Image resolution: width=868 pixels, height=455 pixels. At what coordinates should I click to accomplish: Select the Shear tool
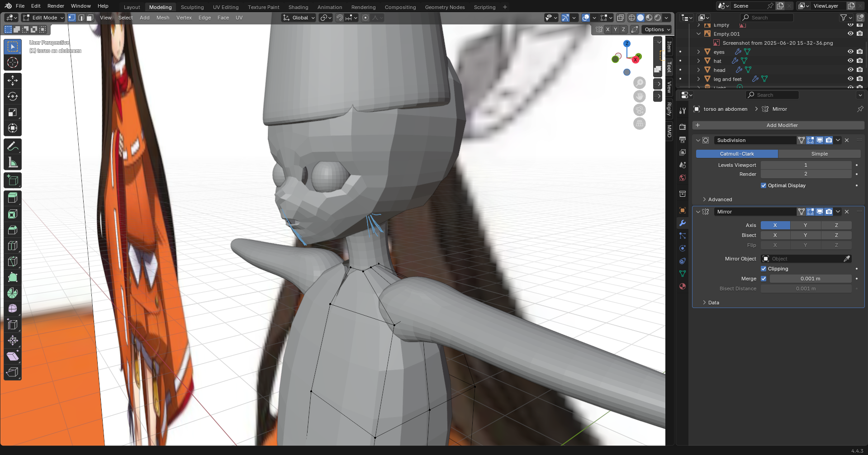click(13, 356)
